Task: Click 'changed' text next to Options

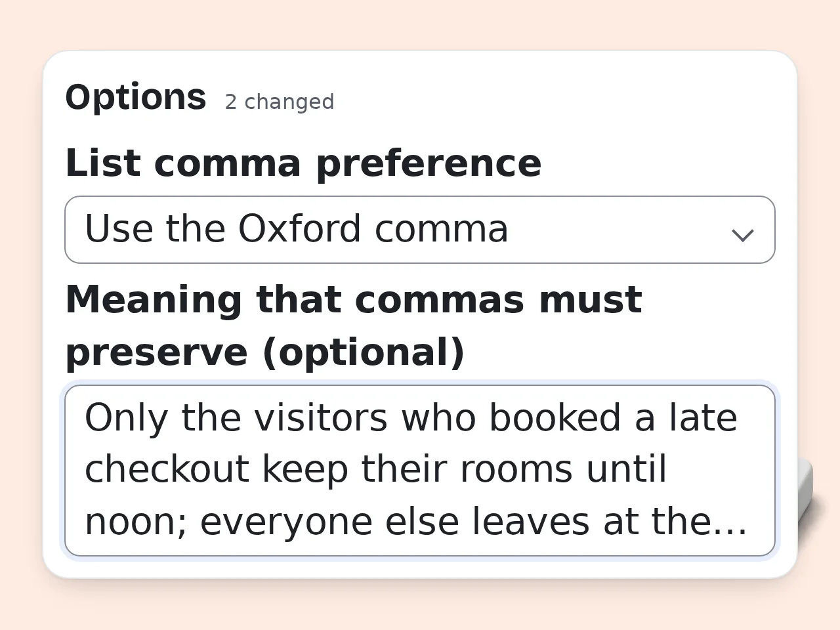Action: coord(289,102)
